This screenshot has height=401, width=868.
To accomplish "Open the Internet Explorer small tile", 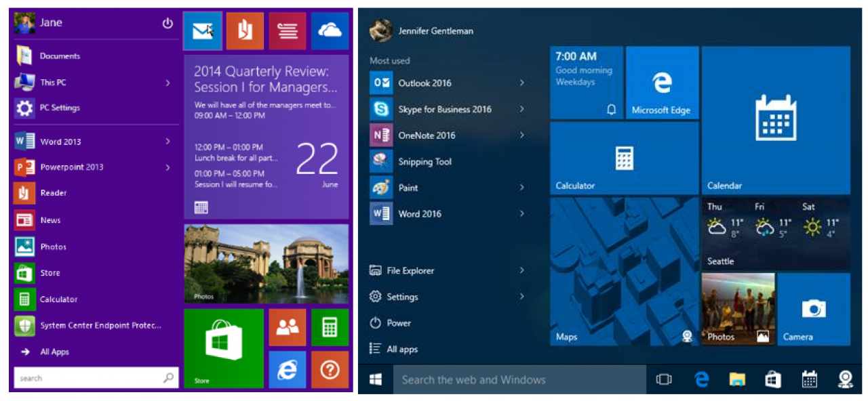I will 288,369.
